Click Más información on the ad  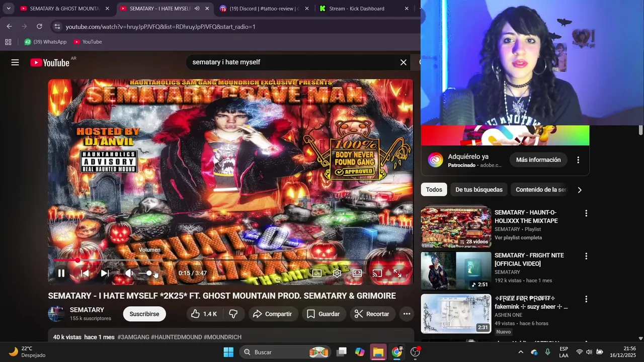pos(538,160)
